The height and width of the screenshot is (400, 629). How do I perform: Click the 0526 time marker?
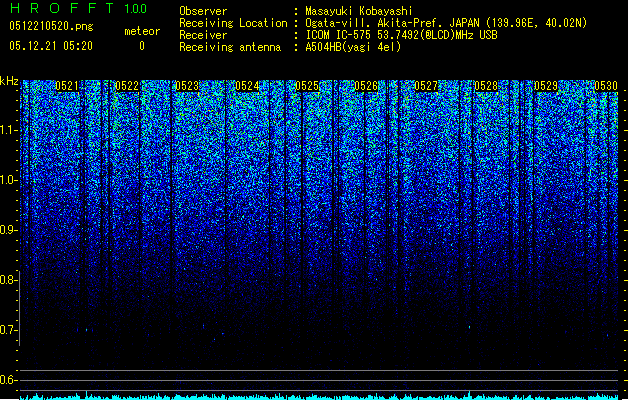click(366, 86)
